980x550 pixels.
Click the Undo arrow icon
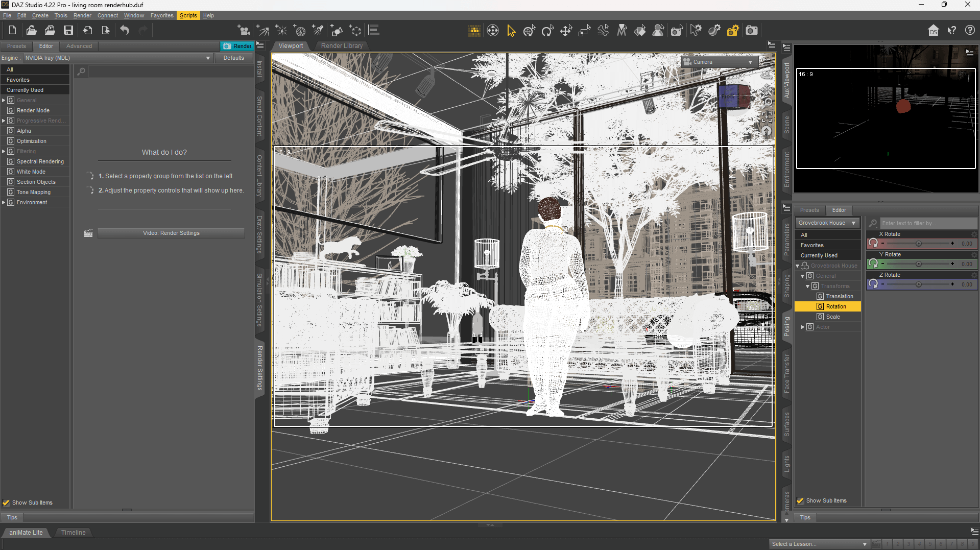coord(125,31)
